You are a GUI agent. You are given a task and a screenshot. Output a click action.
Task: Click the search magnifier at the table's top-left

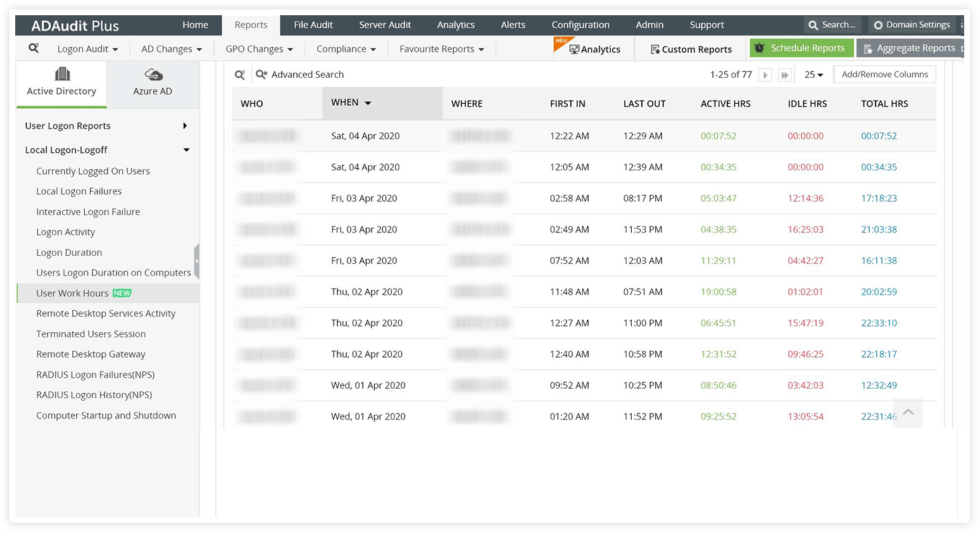tap(239, 74)
